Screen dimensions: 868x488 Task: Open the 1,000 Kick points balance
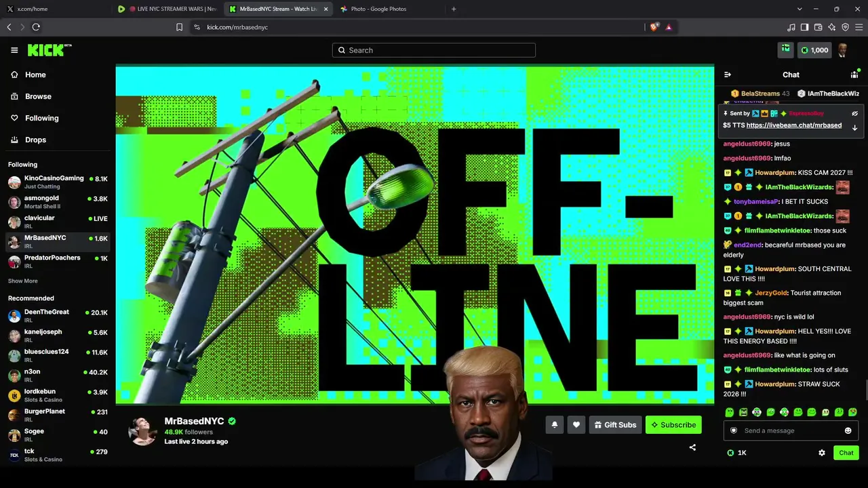[x=814, y=50]
